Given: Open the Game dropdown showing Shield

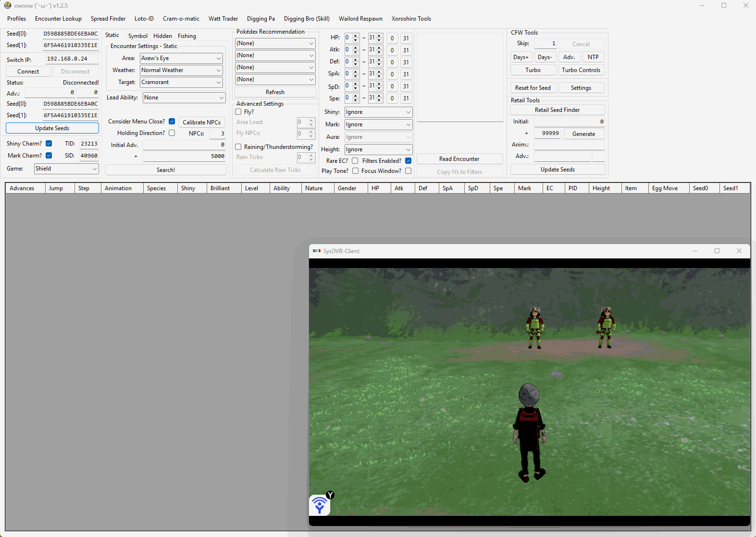Looking at the screenshot, I should point(66,169).
